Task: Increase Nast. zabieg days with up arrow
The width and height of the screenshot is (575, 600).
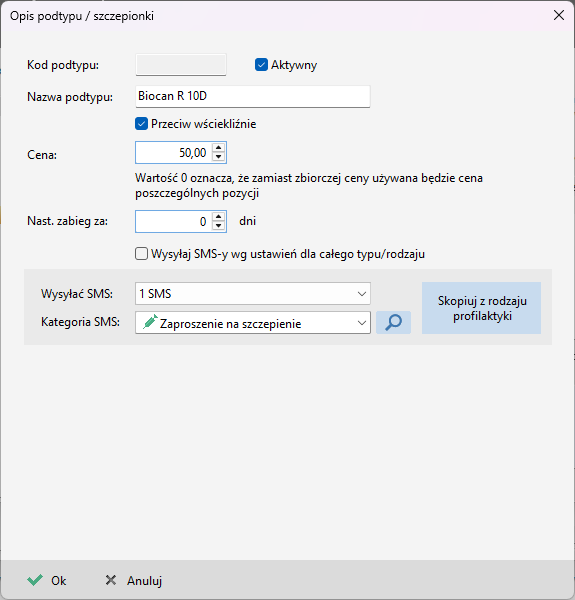Action: (x=218, y=217)
